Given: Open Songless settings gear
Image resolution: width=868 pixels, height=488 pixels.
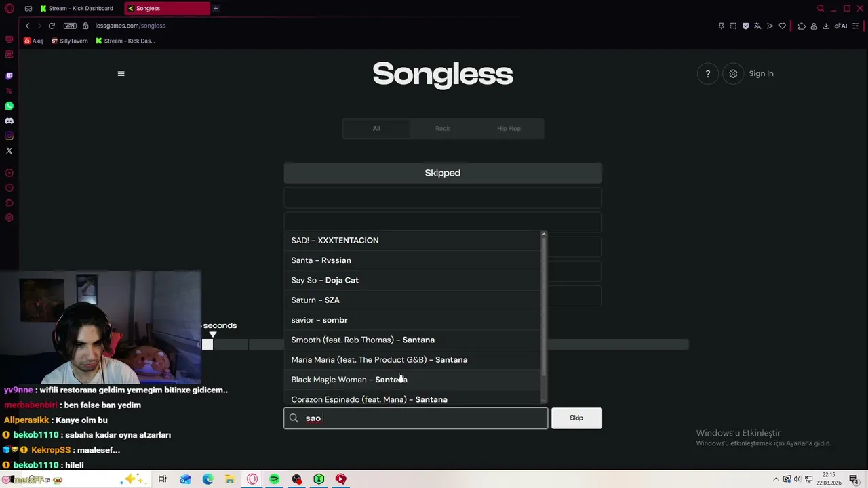Looking at the screenshot, I should 733,74.
